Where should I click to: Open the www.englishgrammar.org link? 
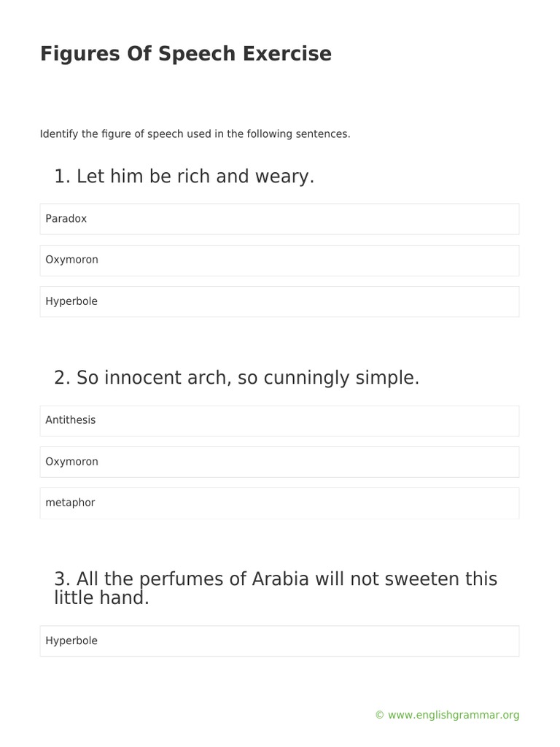coord(454,715)
